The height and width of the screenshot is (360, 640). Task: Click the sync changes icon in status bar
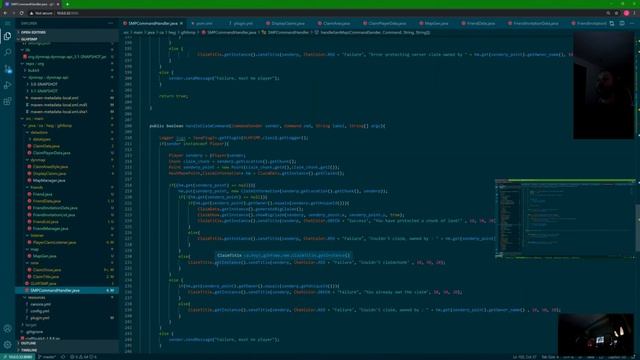pos(63,357)
